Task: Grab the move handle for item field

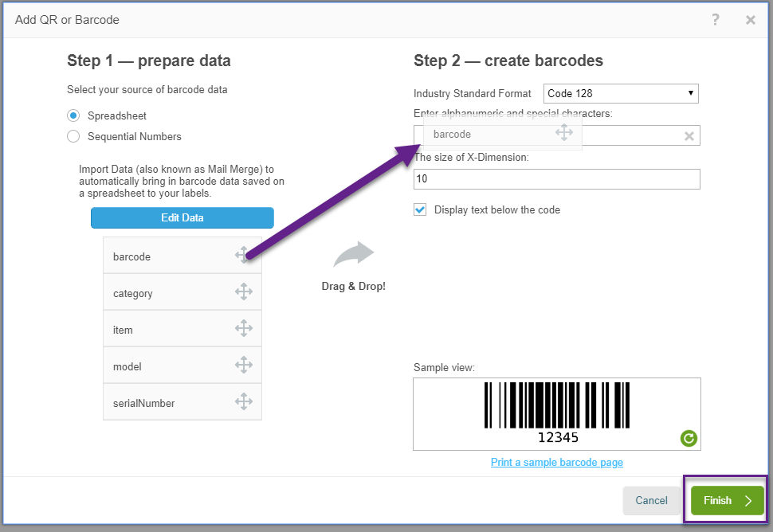Action: [244, 328]
